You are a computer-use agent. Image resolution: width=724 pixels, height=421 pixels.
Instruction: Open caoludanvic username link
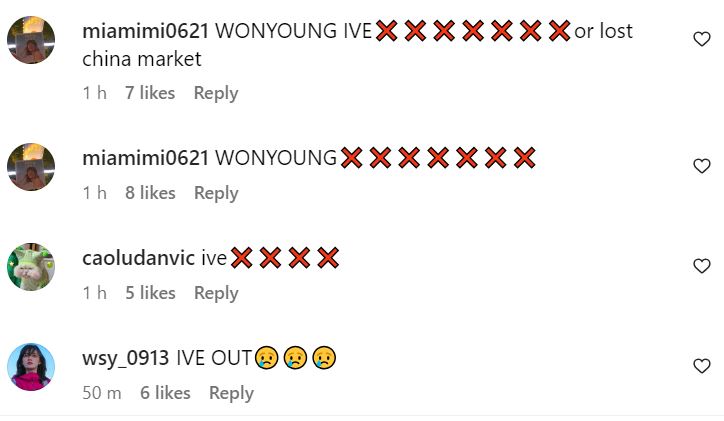point(138,259)
